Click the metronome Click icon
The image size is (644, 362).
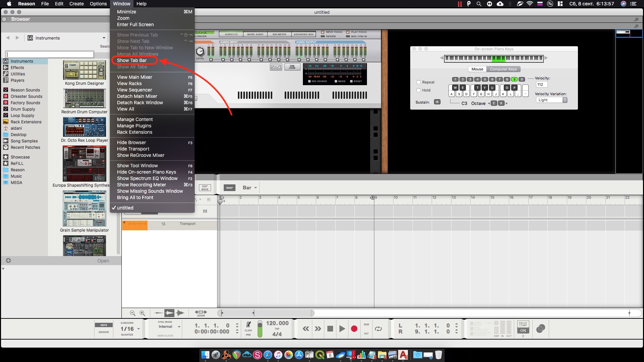click(x=249, y=325)
